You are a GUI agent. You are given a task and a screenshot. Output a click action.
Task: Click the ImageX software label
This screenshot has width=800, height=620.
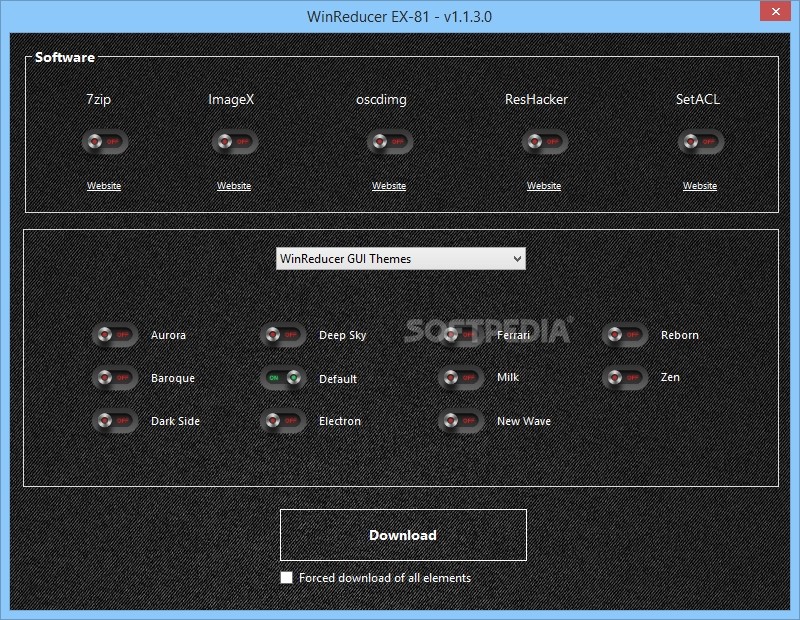coord(231,99)
